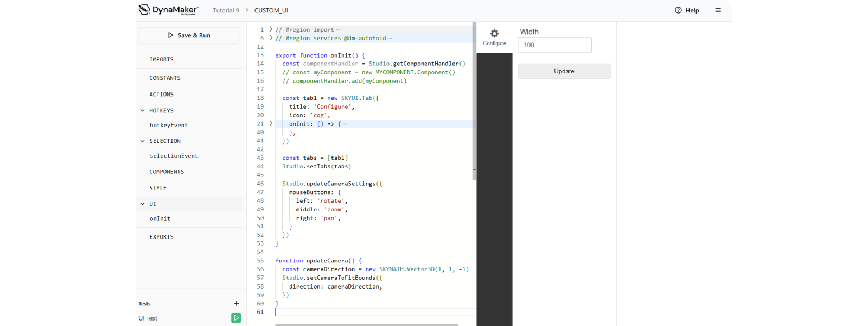Unfold the services region on line 6
868x326 pixels.
[x=271, y=38]
